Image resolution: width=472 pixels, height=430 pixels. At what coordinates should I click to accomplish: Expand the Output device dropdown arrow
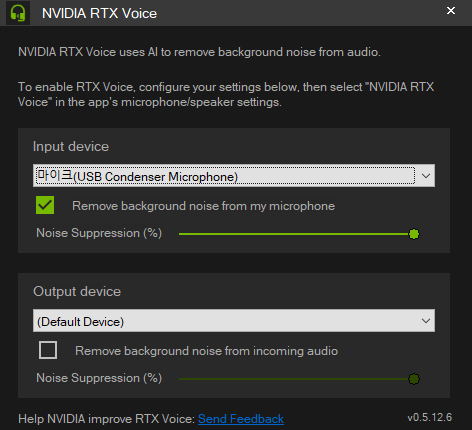click(x=426, y=321)
